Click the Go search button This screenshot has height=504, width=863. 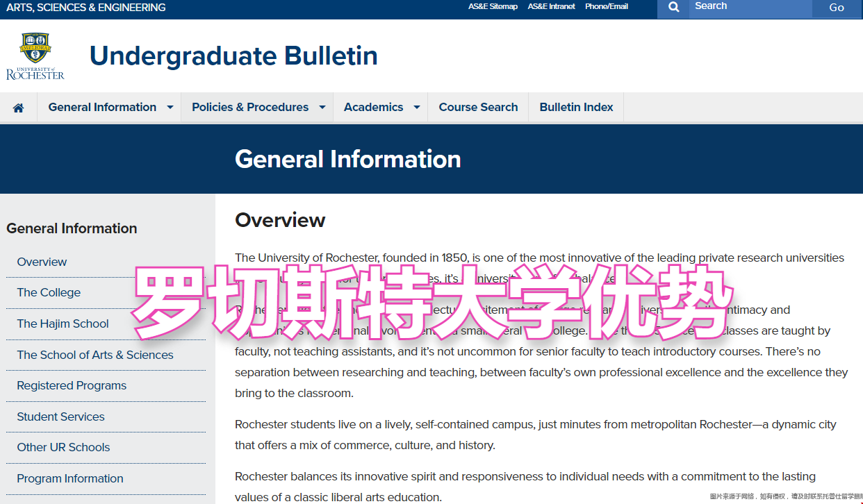(x=837, y=8)
